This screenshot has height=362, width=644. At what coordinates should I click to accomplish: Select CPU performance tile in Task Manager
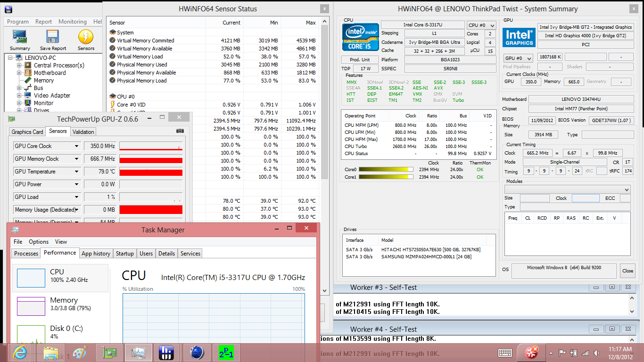click(x=60, y=278)
